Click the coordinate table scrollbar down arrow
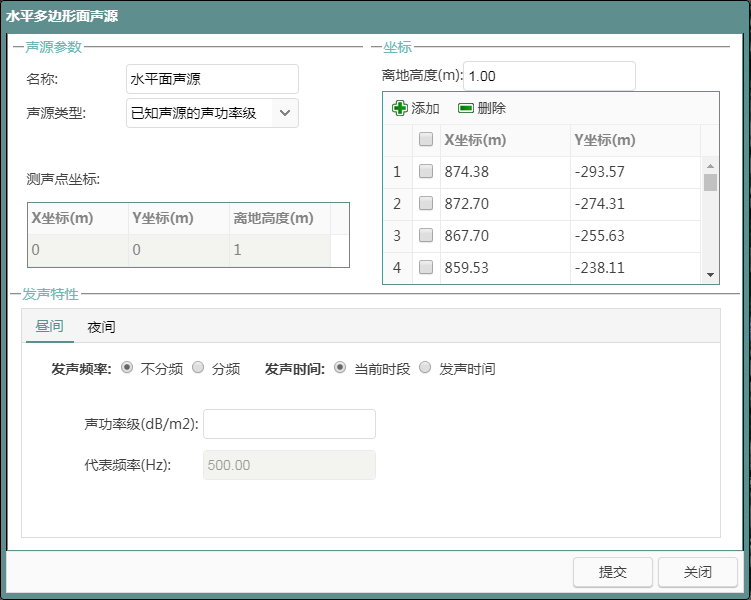The width and height of the screenshot is (751, 600). pyautogui.click(x=711, y=275)
